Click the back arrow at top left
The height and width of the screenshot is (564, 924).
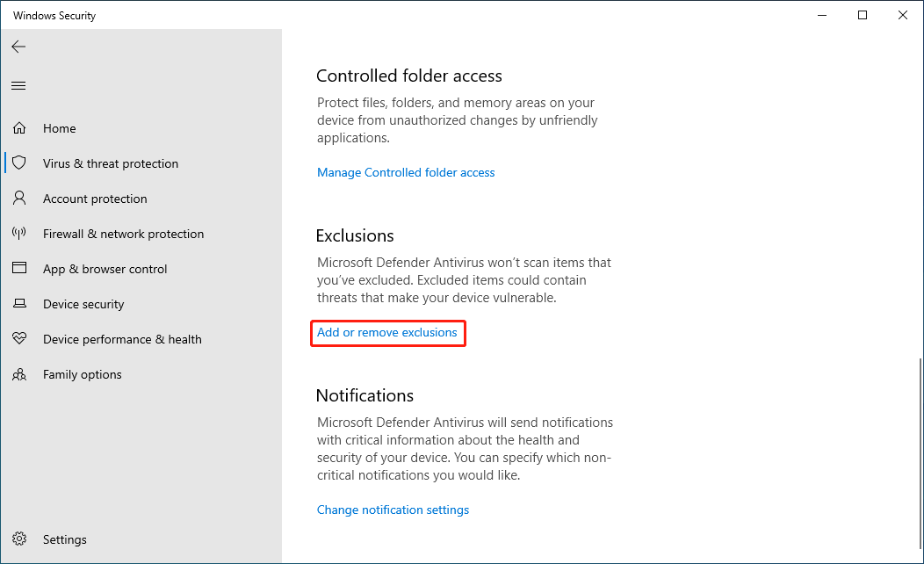tap(18, 47)
